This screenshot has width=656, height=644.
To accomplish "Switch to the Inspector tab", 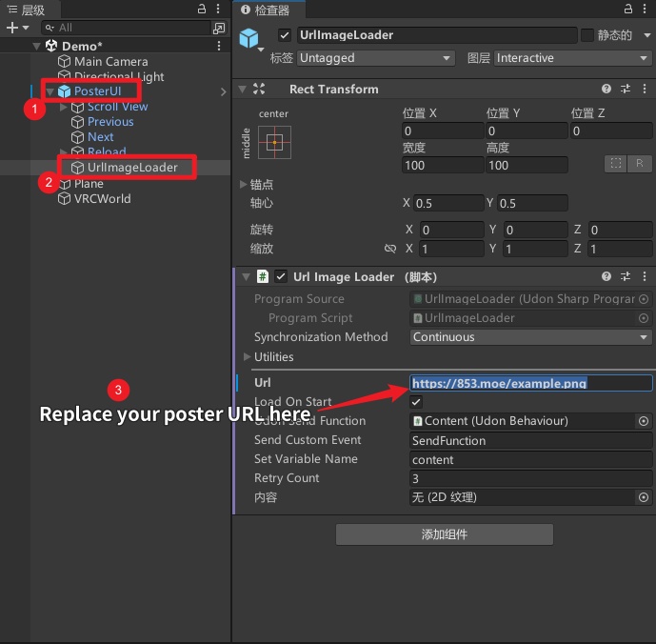I will click(269, 10).
